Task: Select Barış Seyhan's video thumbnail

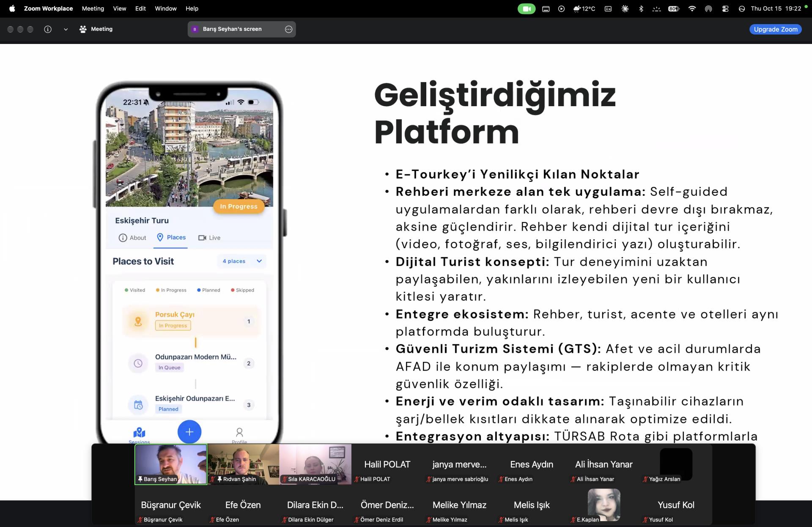Action: point(171,464)
